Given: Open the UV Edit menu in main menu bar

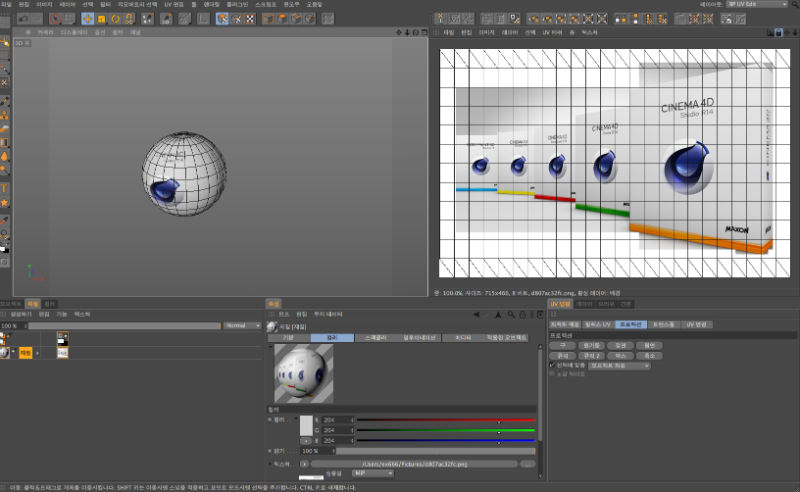Looking at the screenshot, I should (174, 4).
